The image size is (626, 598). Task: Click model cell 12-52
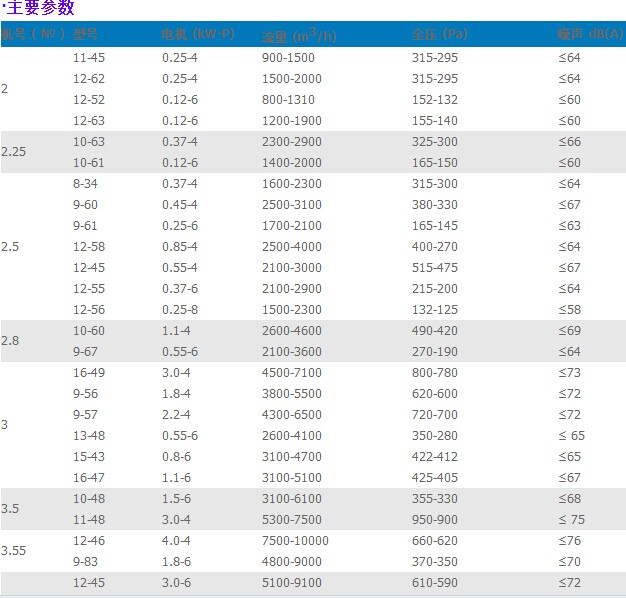click(x=89, y=99)
